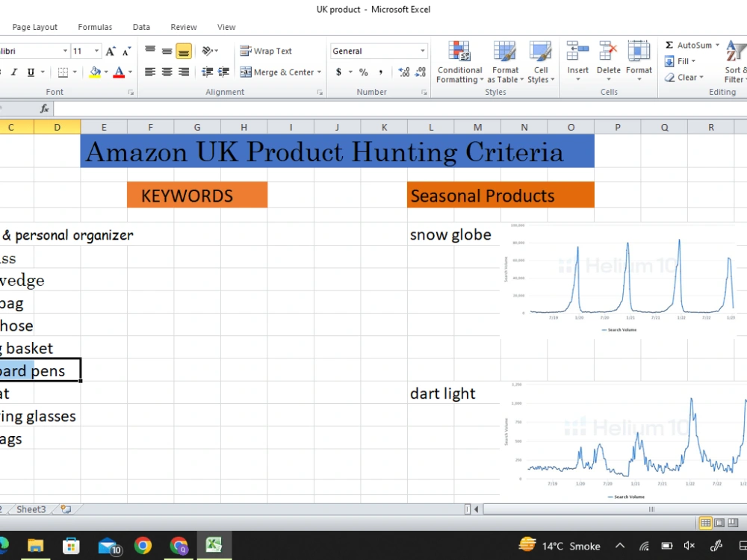Toggle Bottom Align for the cell
747x560 pixels.
point(184,51)
